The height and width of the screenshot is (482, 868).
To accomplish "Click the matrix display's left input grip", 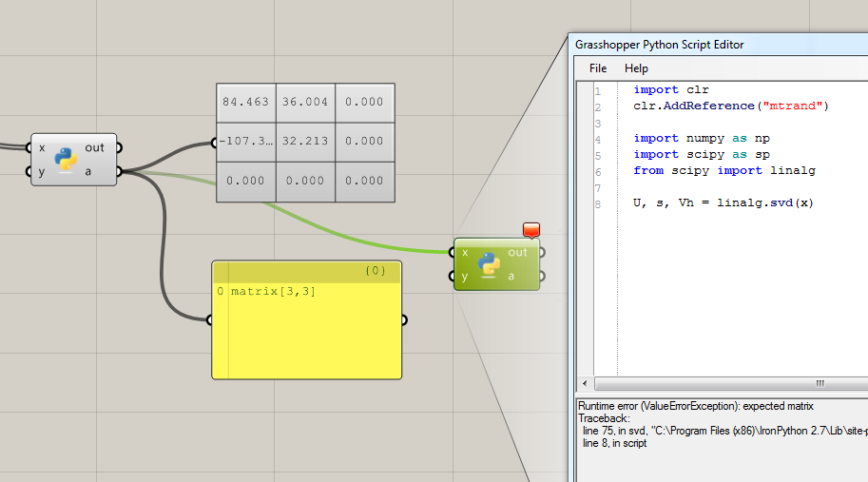I will click(214, 143).
